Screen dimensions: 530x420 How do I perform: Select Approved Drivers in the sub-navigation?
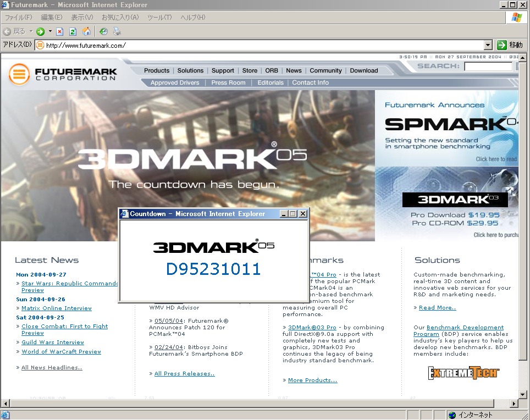click(x=175, y=82)
